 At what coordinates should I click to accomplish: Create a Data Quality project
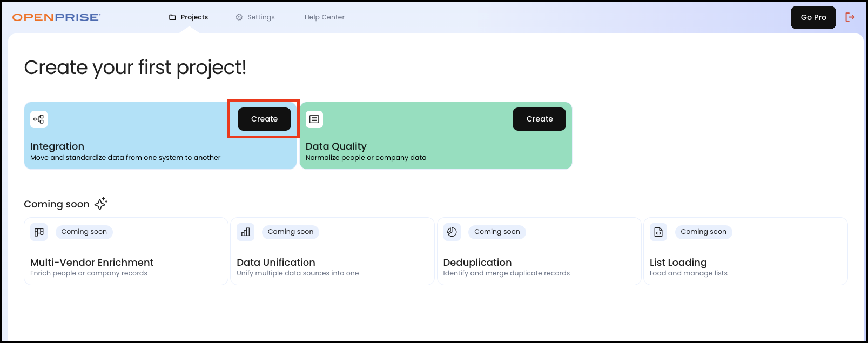[539, 119]
